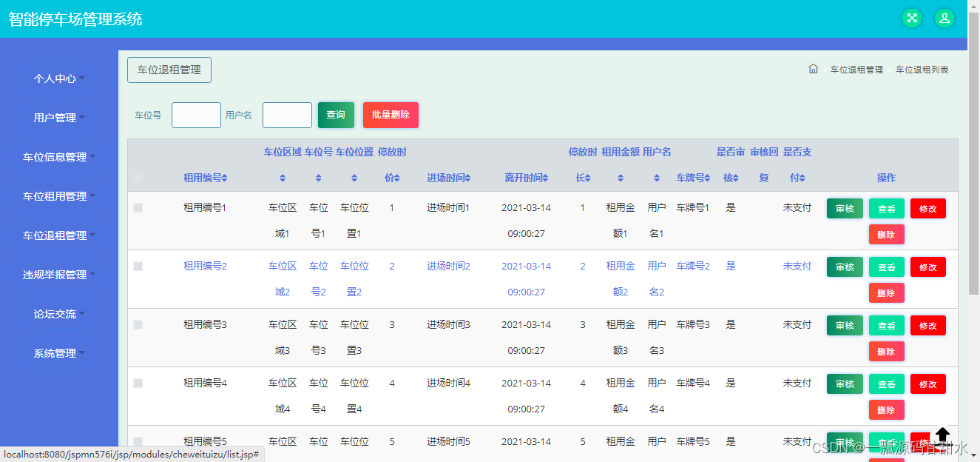This screenshot has height=462, width=980.
Task: Sort by 车位区域 column arrows
Action: (x=283, y=178)
